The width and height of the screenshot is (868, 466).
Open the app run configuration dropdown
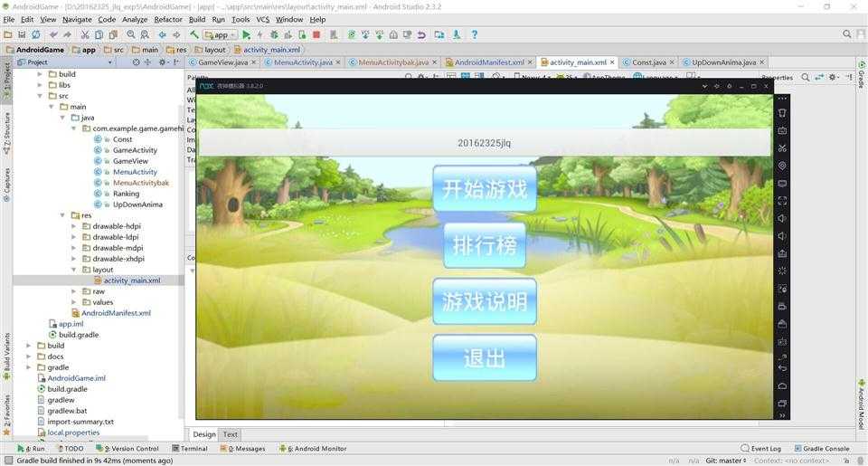tap(221, 34)
